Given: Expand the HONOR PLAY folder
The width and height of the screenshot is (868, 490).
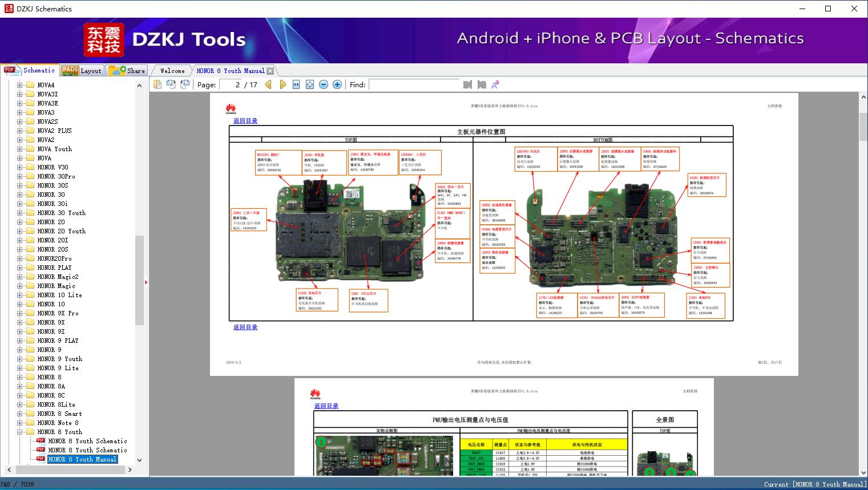Looking at the screenshot, I should [x=20, y=268].
